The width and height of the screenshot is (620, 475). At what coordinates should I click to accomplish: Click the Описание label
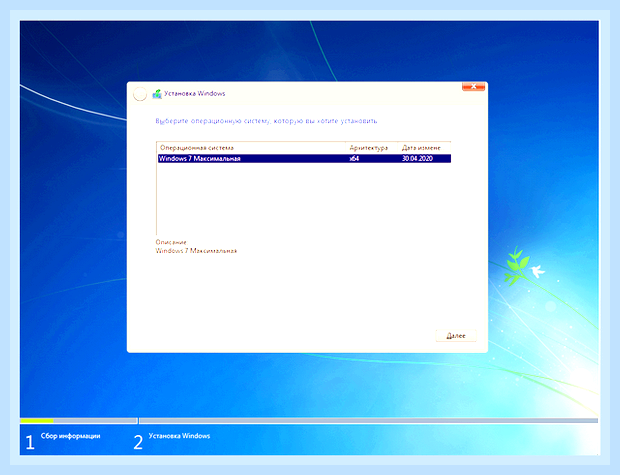(x=171, y=242)
